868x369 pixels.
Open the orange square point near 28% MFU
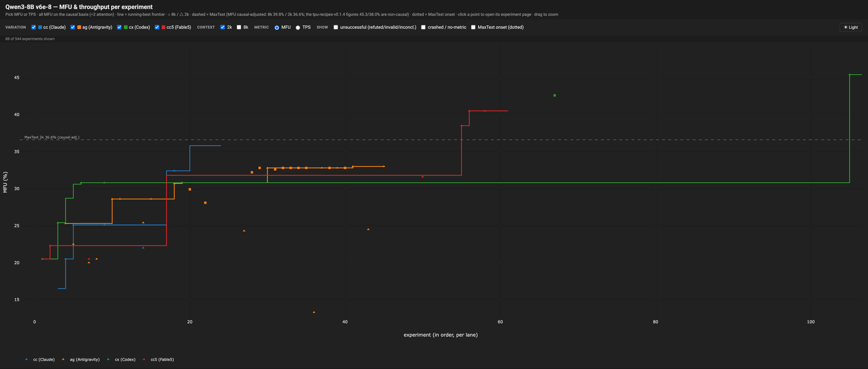[x=205, y=203]
